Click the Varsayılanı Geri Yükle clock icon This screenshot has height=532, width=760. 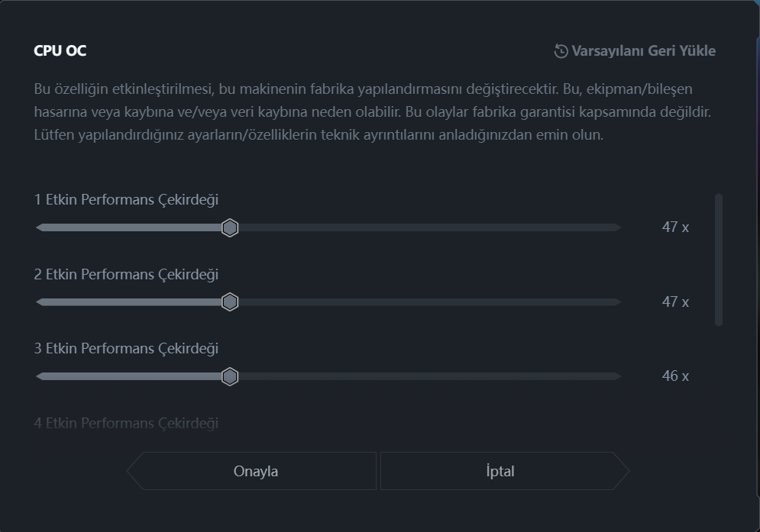(x=561, y=51)
